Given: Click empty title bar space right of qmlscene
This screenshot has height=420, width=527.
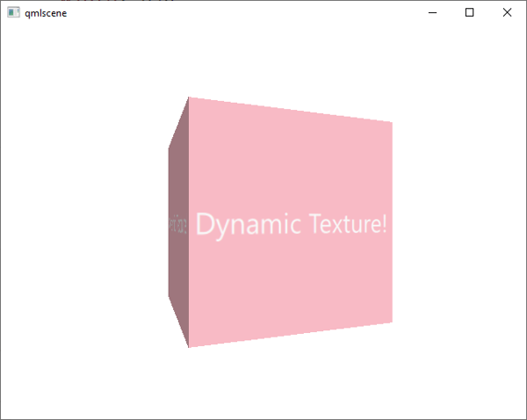Looking at the screenshot, I should point(246,12).
